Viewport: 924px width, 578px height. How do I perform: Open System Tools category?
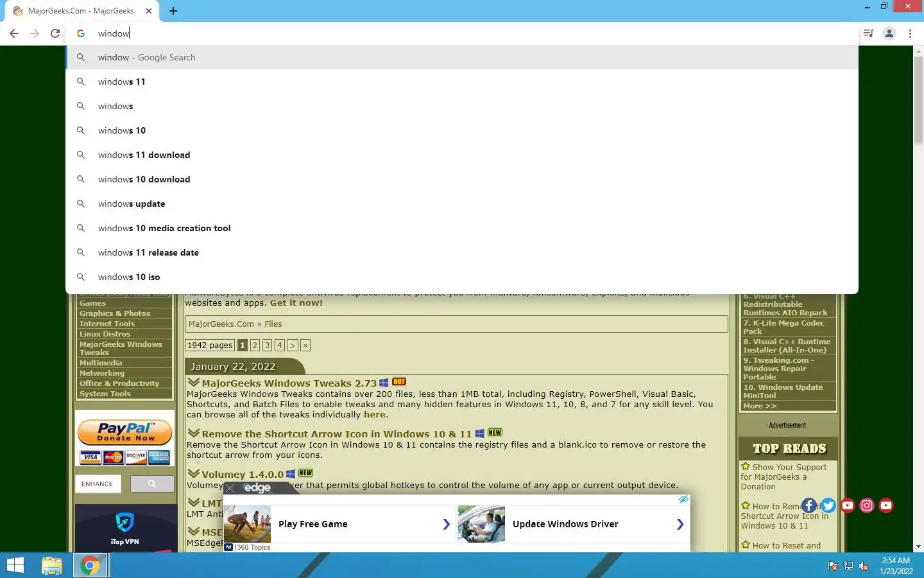(105, 394)
